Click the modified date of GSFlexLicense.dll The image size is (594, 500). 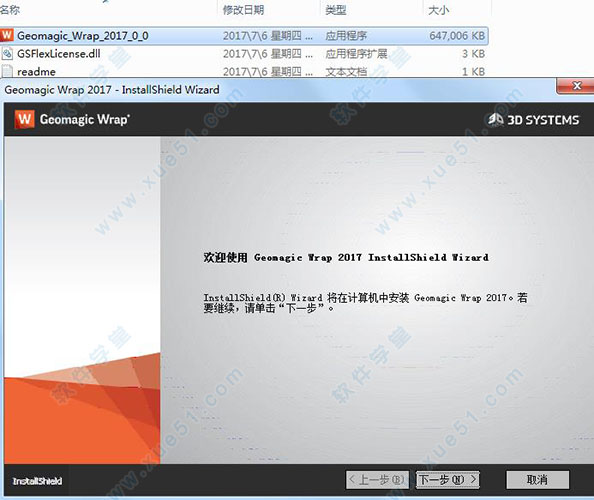268,53
